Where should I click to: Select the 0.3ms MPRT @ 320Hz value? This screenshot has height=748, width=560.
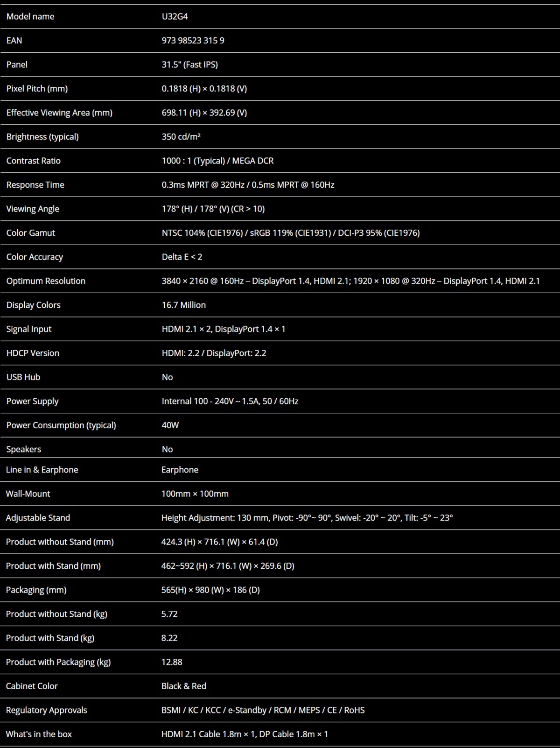203,185
